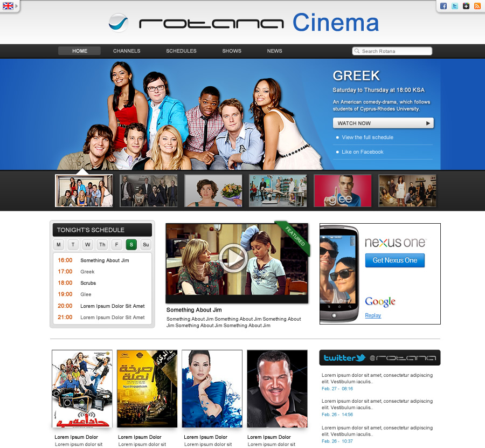Click the magnifier icon in search box

pos(357,51)
